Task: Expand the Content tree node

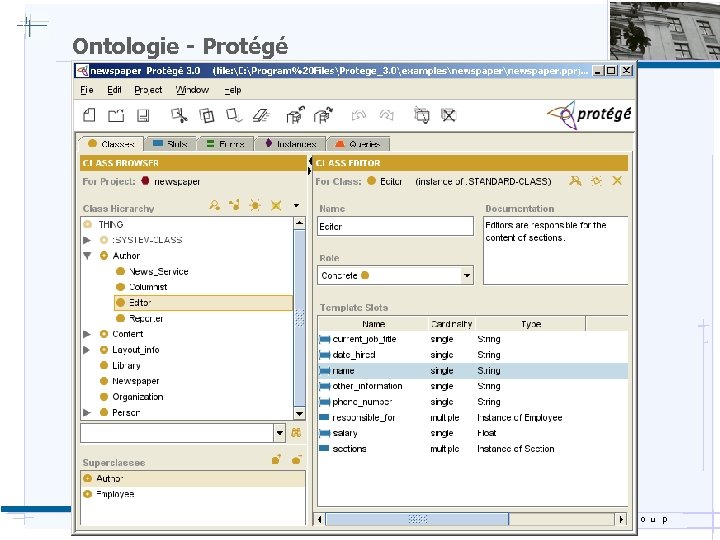Action: (87, 334)
